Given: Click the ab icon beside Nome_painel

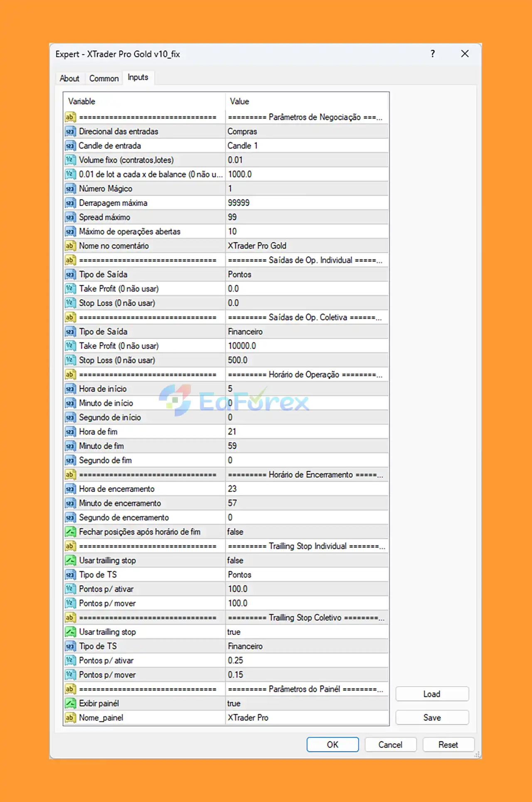Looking at the screenshot, I should [70, 718].
